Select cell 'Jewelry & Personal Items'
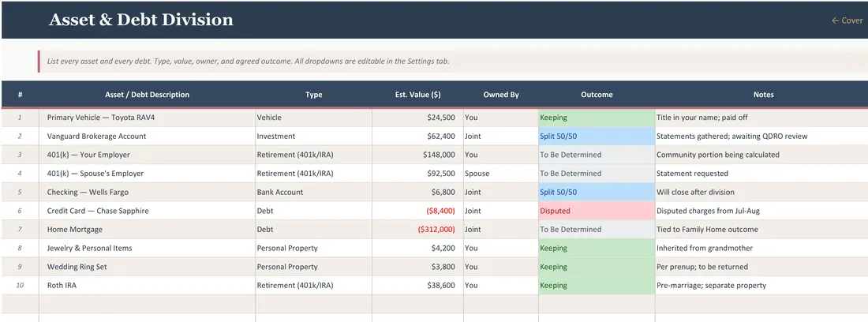Viewport: 868px width, 322px height. [x=148, y=248]
